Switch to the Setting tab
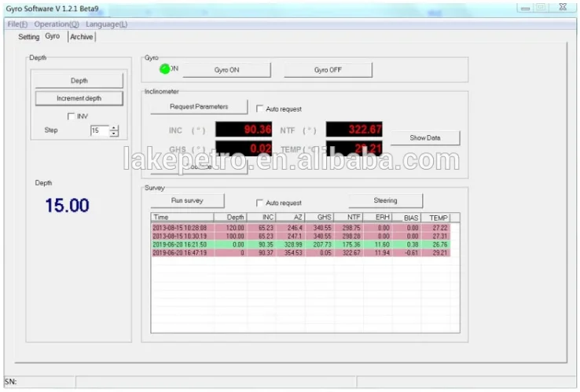 [29, 37]
